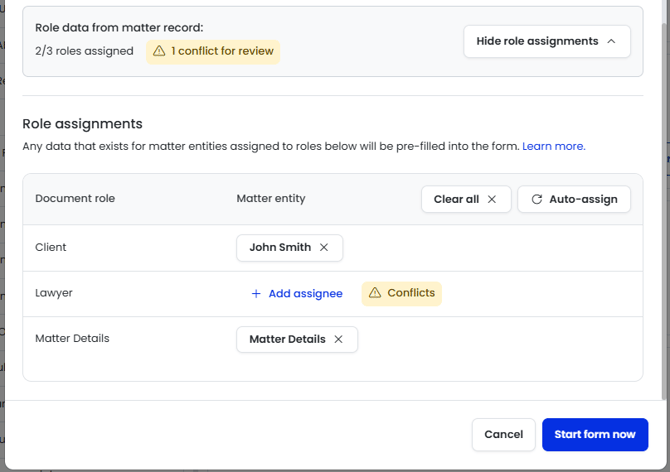
Task: Click Auto-assign button
Action: pos(574,199)
